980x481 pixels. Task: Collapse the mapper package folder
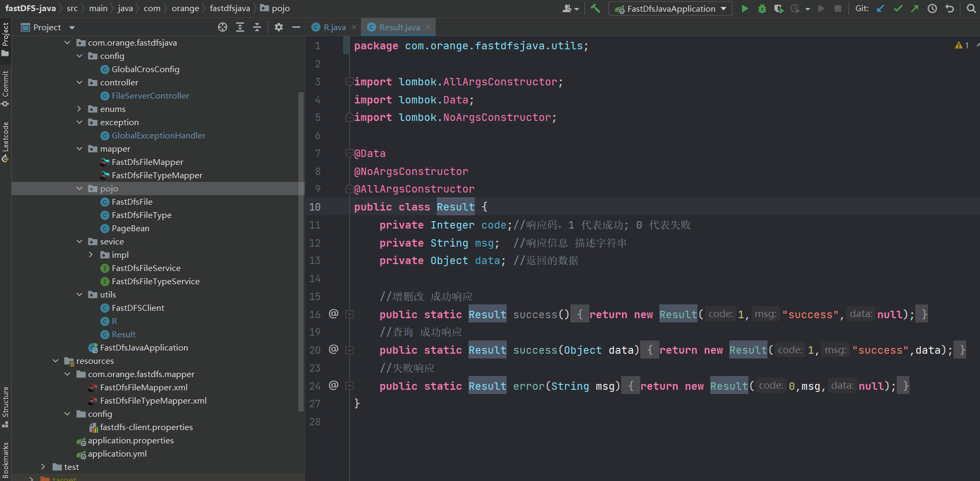pos(80,148)
